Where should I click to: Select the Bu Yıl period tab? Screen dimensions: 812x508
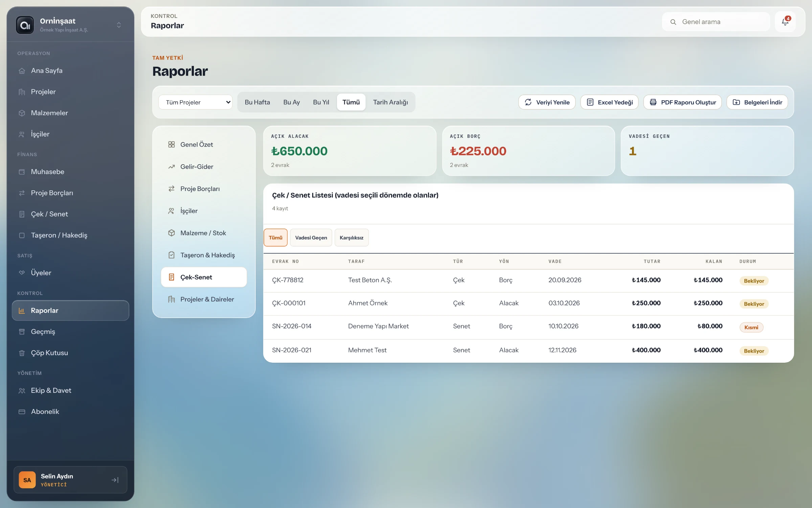tap(321, 102)
